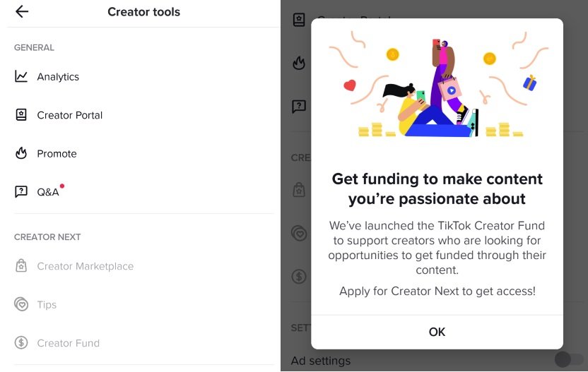Image resolution: width=588 pixels, height=372 pixels.
Task: Select the Tips list item
Action: (x=144, y=304)
